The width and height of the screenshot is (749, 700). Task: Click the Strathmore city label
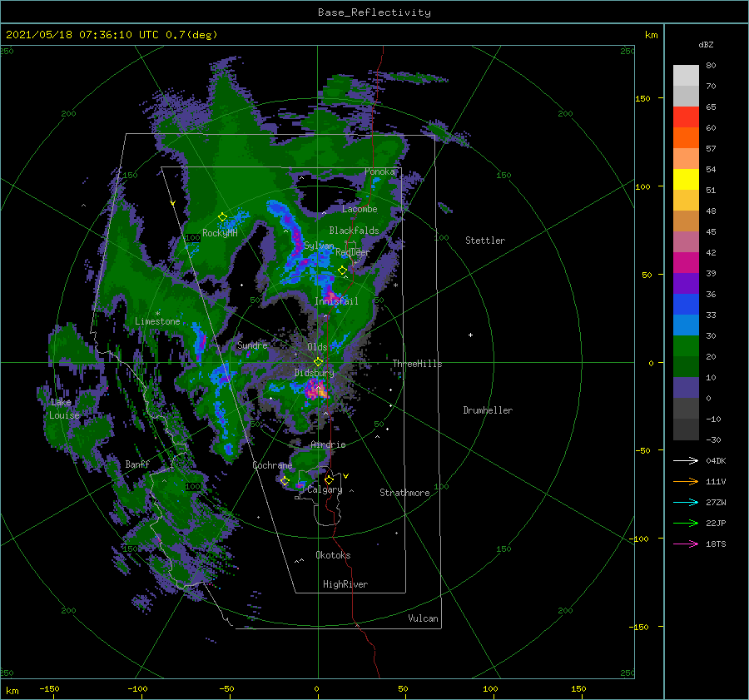coord(404,493)
